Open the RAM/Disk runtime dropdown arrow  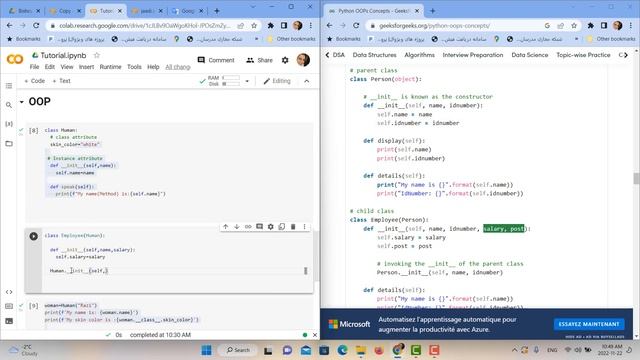(x=247, y=81)
